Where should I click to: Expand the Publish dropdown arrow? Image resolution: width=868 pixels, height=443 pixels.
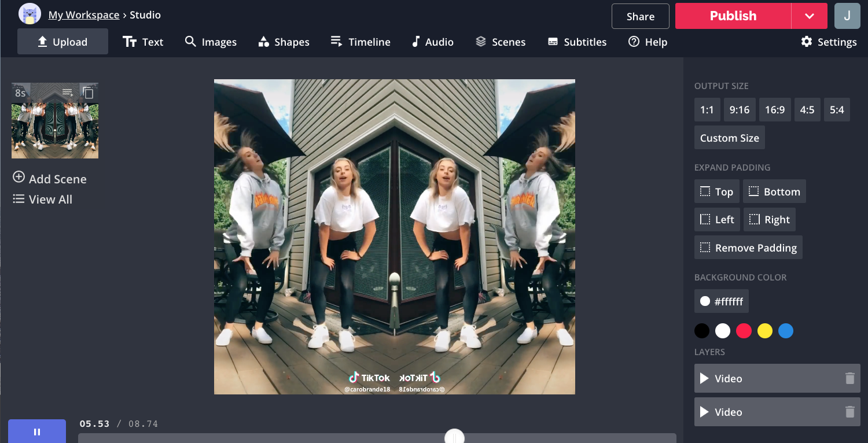pos(810,16)
